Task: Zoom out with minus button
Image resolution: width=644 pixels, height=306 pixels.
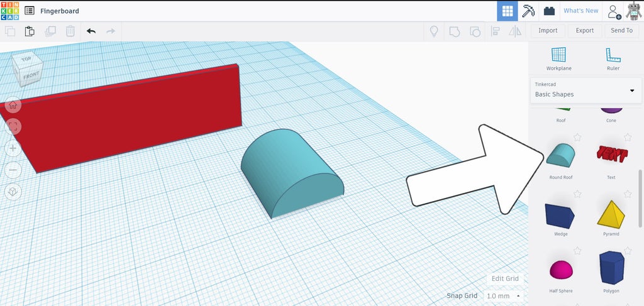Action: click(13, 170)
